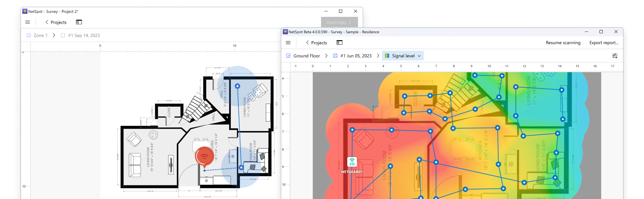Select the Ground Floor breadcrumb

click(x=303, y=56)
